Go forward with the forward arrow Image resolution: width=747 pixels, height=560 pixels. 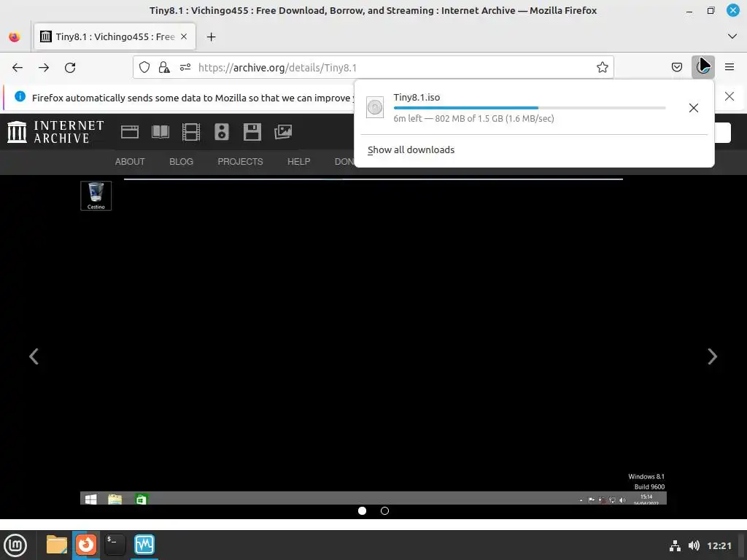coord(44,68)
